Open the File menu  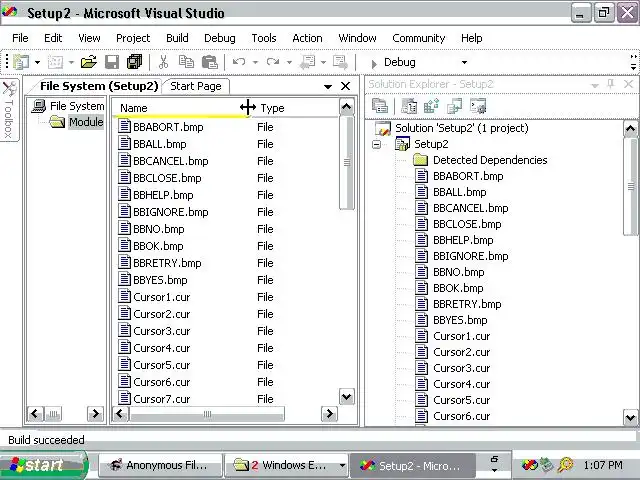[20, 38]
